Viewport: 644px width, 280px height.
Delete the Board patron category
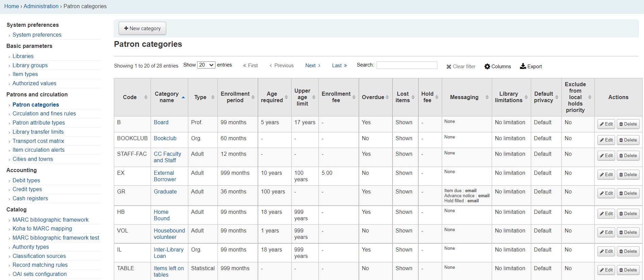coord(628,124)
